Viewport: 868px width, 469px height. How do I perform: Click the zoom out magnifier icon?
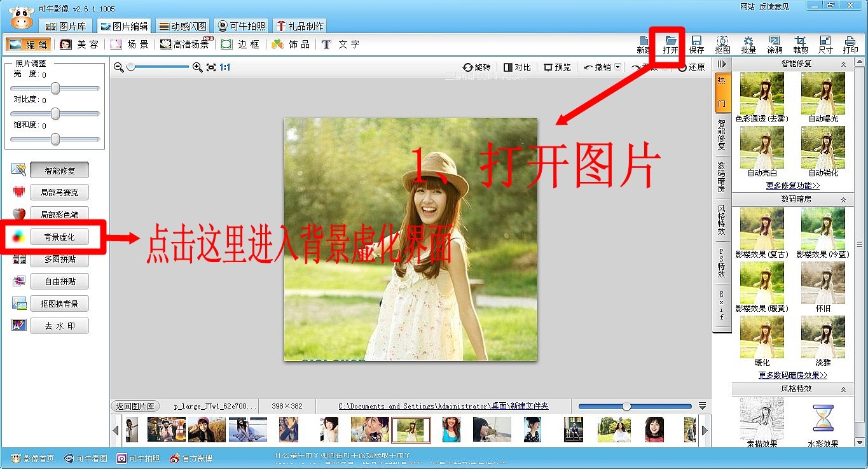pyautogui.click(x=118, y=67)
